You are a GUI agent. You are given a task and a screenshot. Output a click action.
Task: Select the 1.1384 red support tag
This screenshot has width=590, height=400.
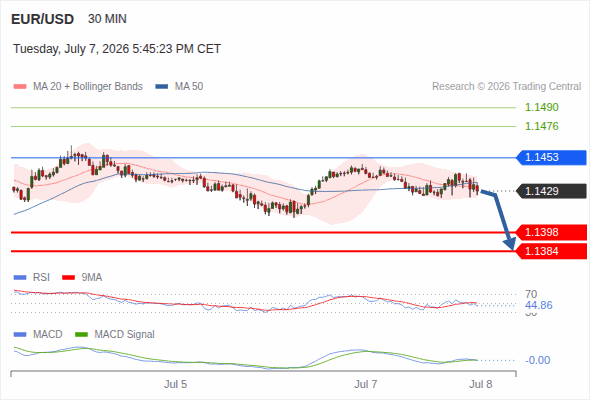coord(551,251)
